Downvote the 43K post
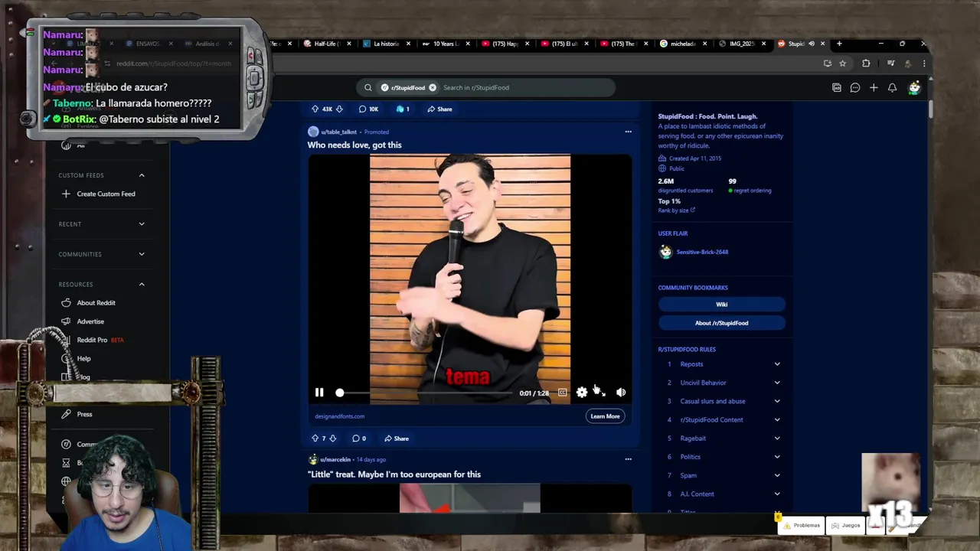 point(339,109)
